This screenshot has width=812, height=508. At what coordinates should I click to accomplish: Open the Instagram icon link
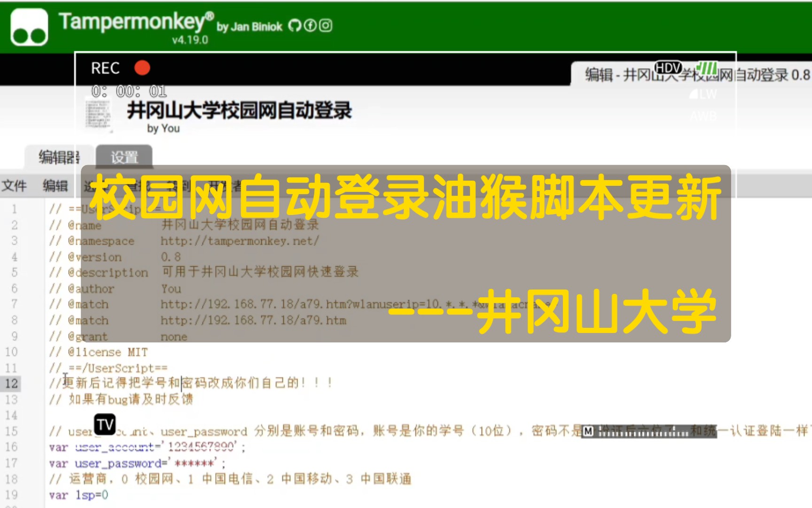[326, 25]
